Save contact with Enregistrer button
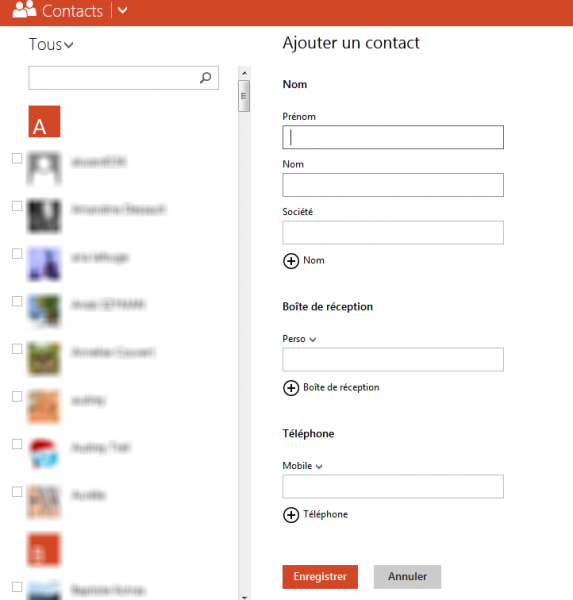573x600 pixels. 320,577
